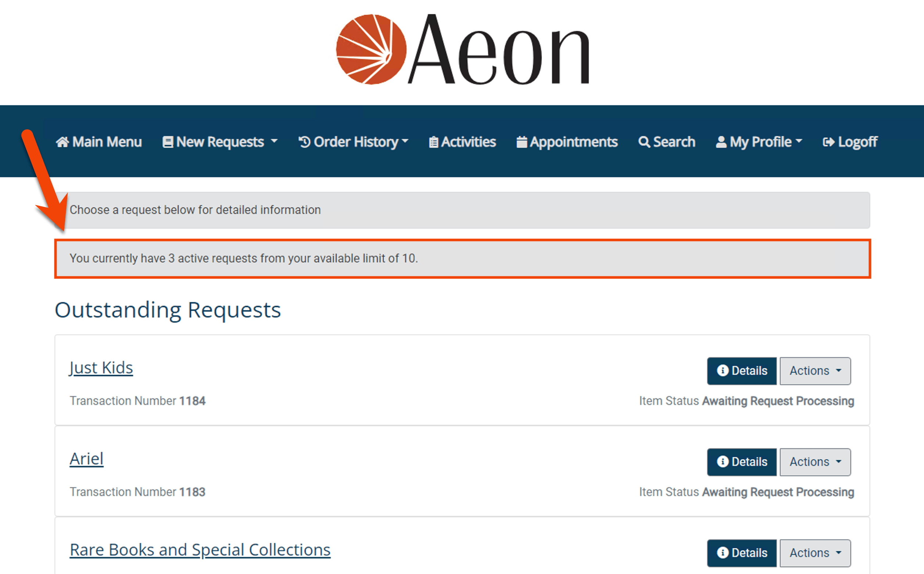Click the Logoff exit icon

pos(829,141)
